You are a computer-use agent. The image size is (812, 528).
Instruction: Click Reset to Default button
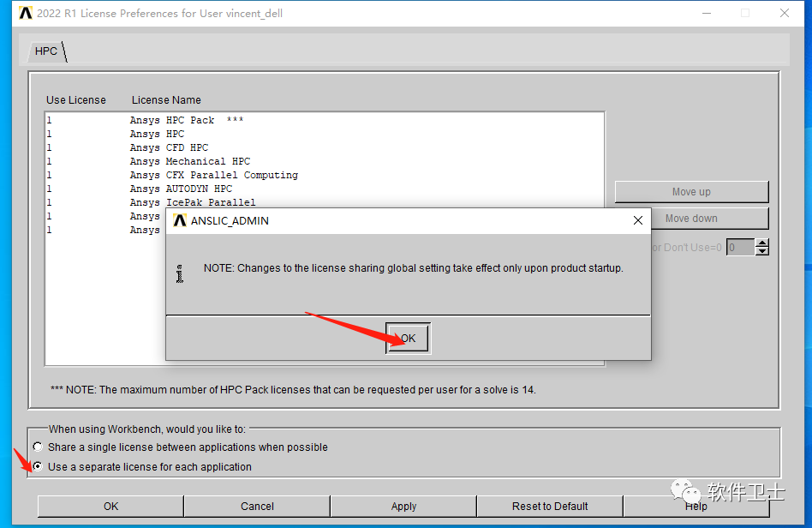[550, 507]
